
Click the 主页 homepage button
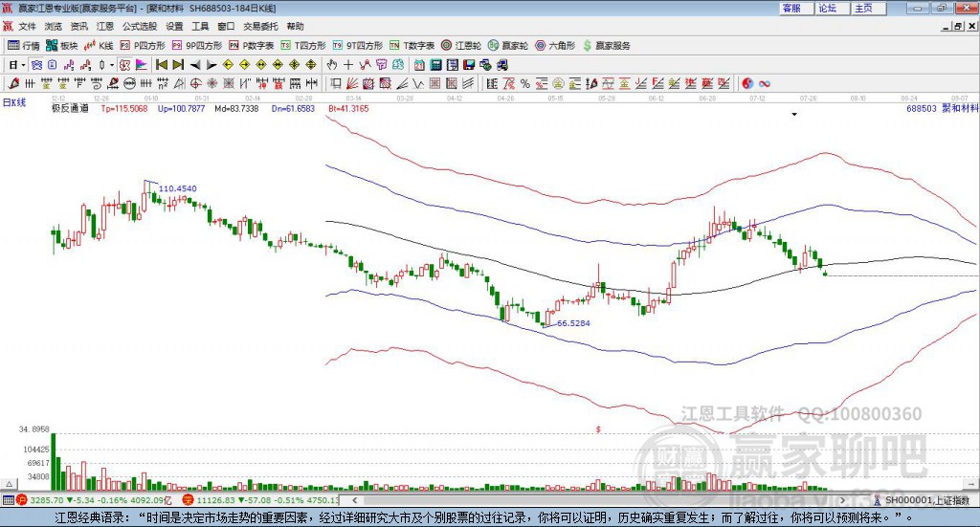pos(868,8)
